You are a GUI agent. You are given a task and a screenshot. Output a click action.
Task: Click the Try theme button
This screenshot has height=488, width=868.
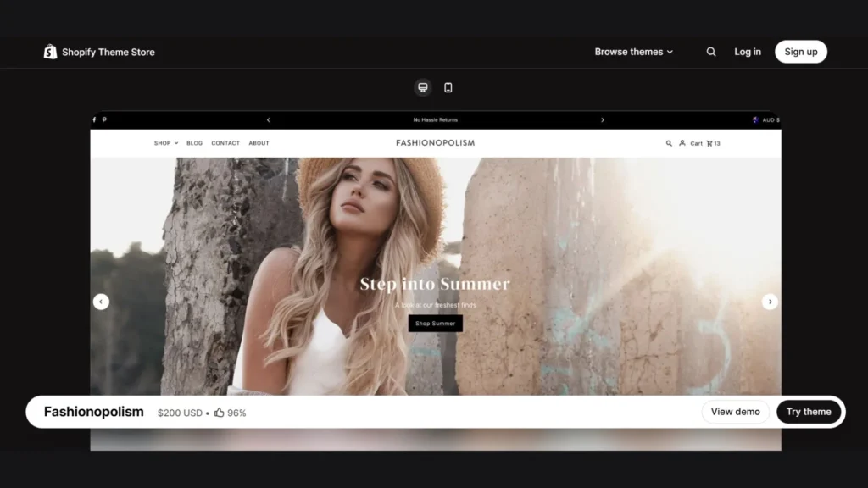809,412
